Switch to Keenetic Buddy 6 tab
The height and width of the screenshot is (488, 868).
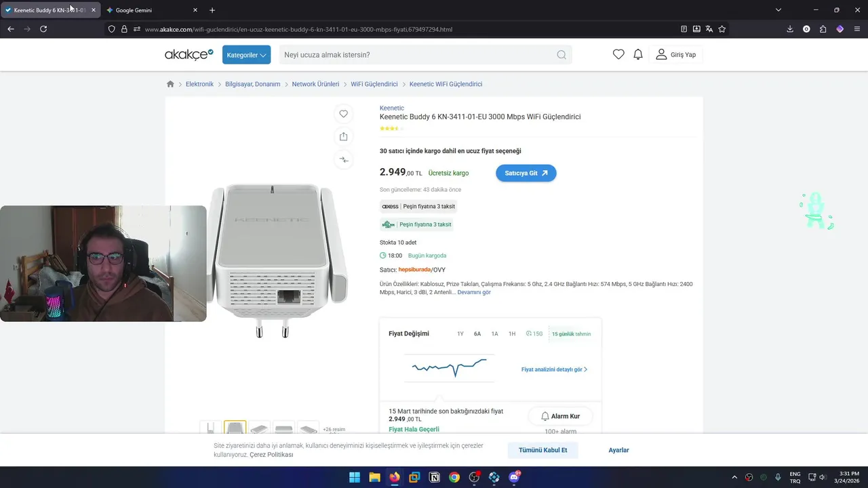(50, 10)
